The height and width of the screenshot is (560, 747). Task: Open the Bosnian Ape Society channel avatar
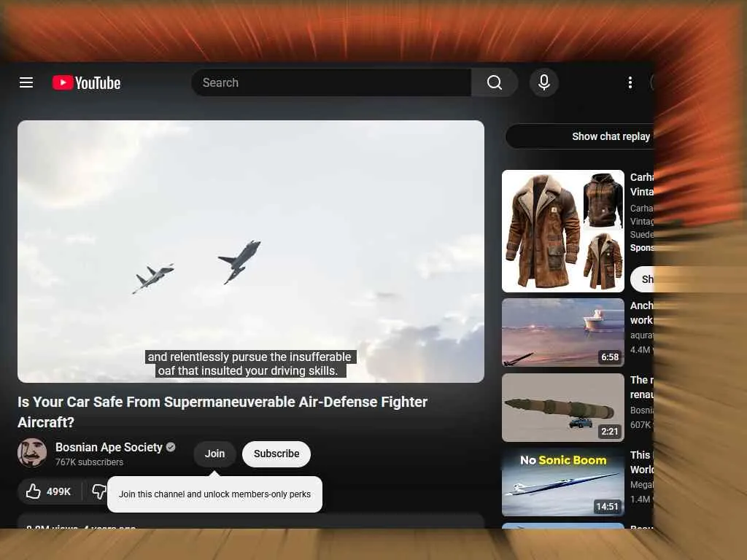pos(32,453)
